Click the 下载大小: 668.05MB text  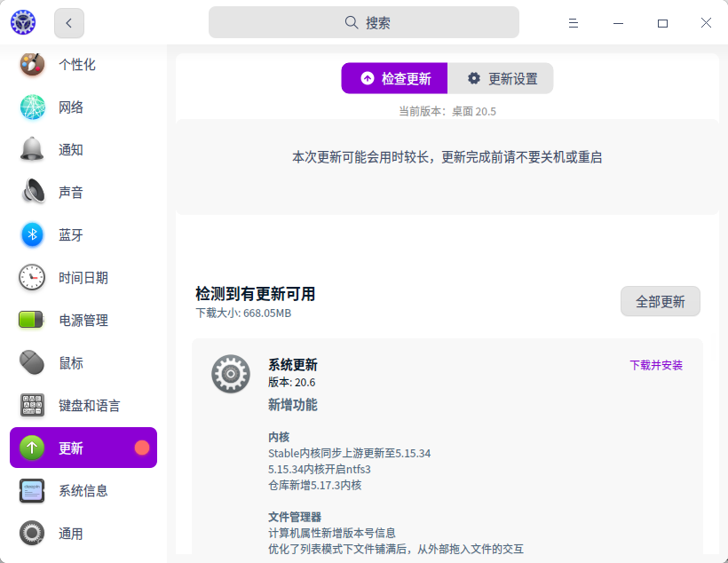(243, 313)
